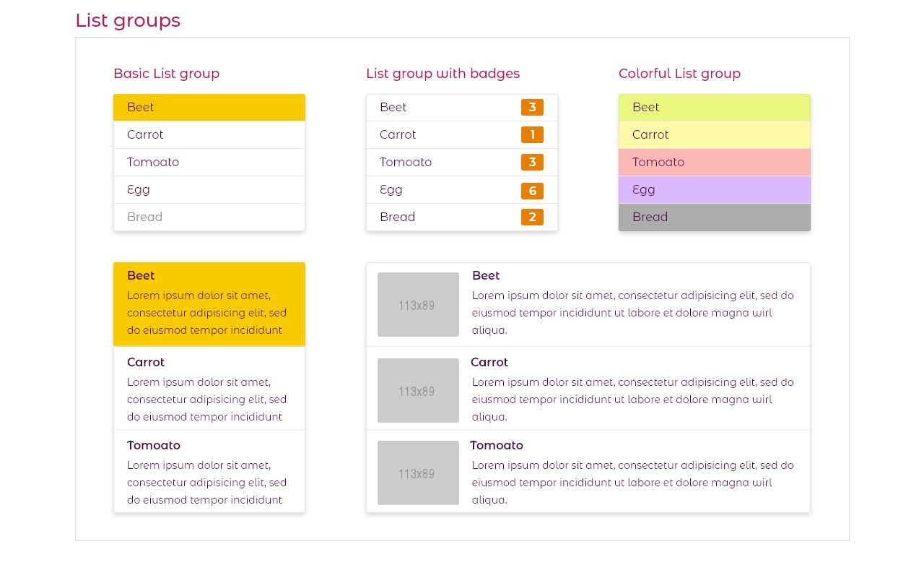Click description text beside the Beet thumbnail

coord(633,313)
